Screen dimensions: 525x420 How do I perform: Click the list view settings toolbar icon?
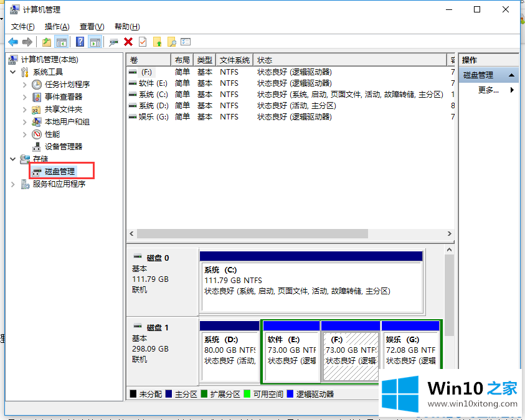point(186,42)
